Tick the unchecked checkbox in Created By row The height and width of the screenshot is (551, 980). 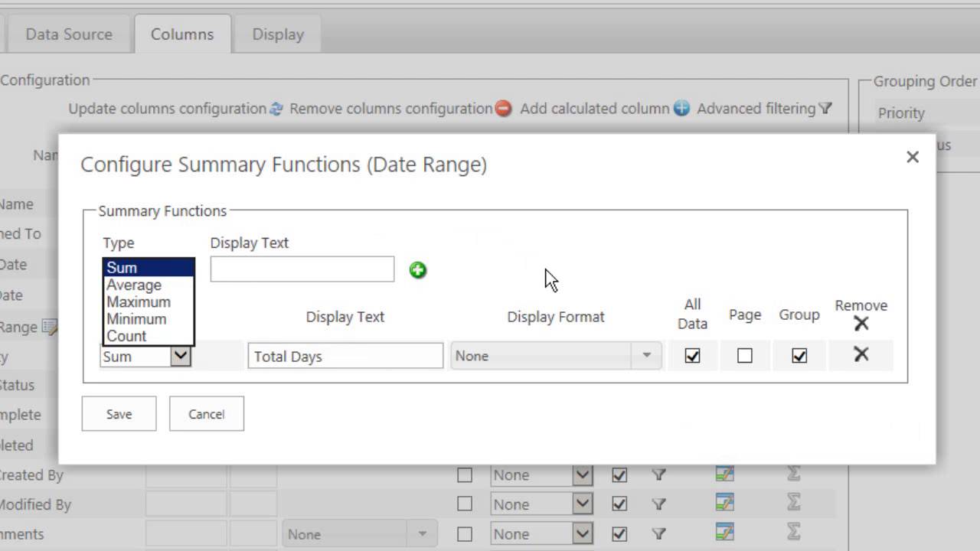[x=465, y=475]
